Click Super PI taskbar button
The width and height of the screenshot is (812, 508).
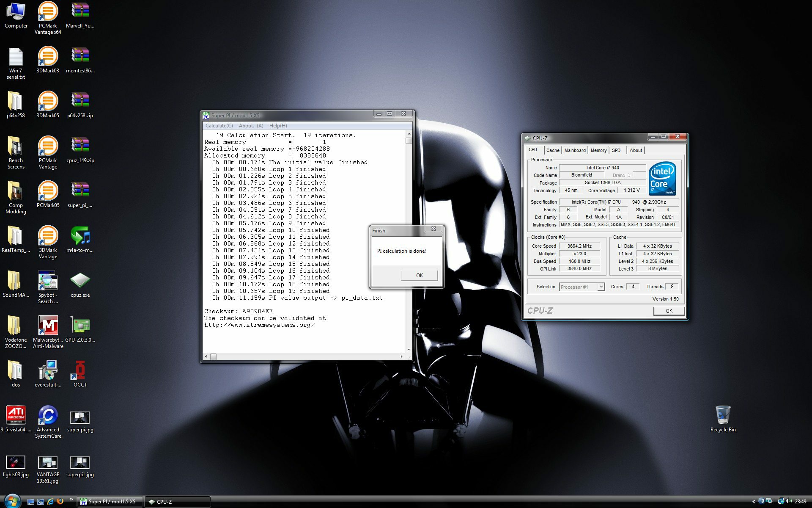click(110, 502)
